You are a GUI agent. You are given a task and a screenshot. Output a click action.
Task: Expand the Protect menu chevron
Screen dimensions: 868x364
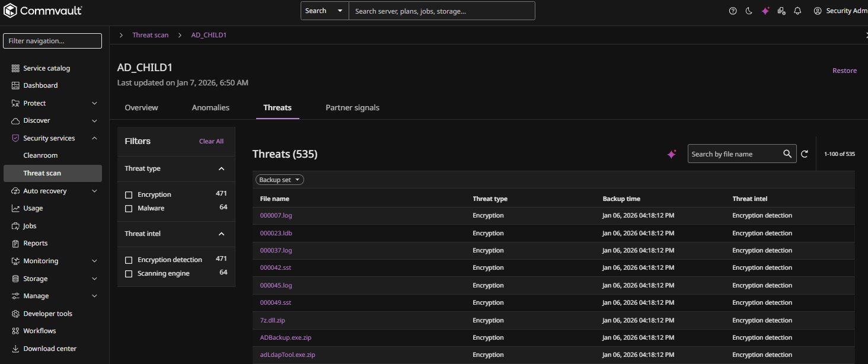click(94, 103)
